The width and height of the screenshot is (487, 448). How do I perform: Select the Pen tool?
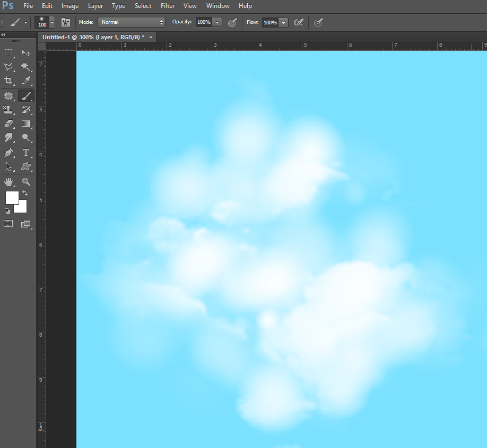pyautogui.click(x=8, y=153)
